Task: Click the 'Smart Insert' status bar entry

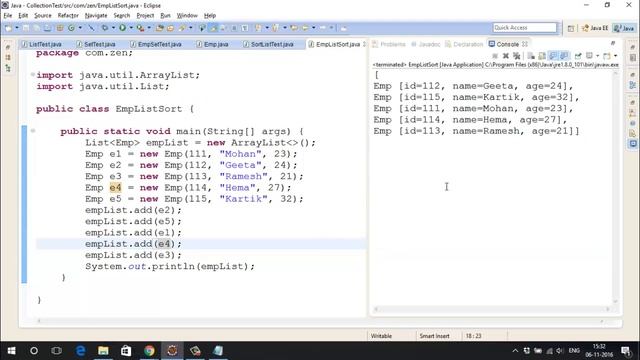Action: [x=434, y=336]
